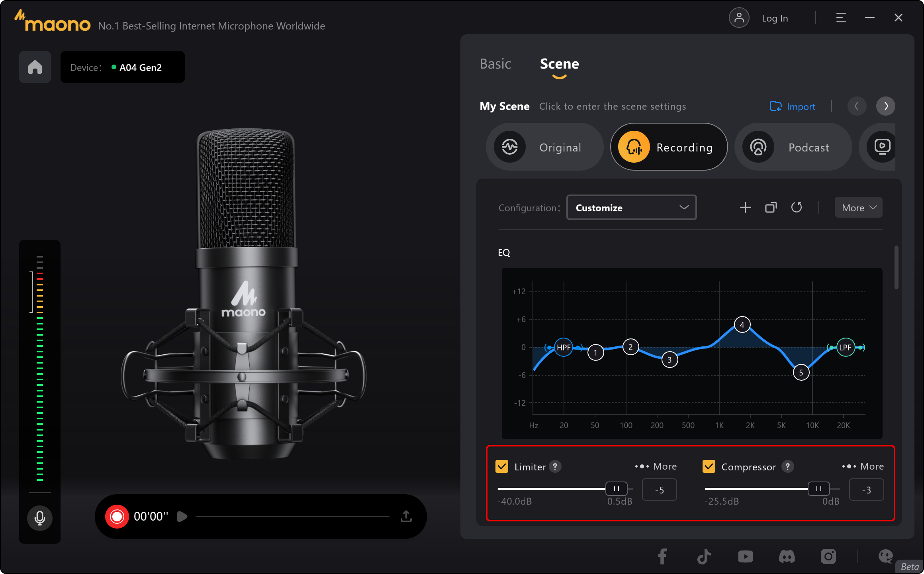Click the input level meter
Viewport: 924px width, 574px height.
coord(40,368)
